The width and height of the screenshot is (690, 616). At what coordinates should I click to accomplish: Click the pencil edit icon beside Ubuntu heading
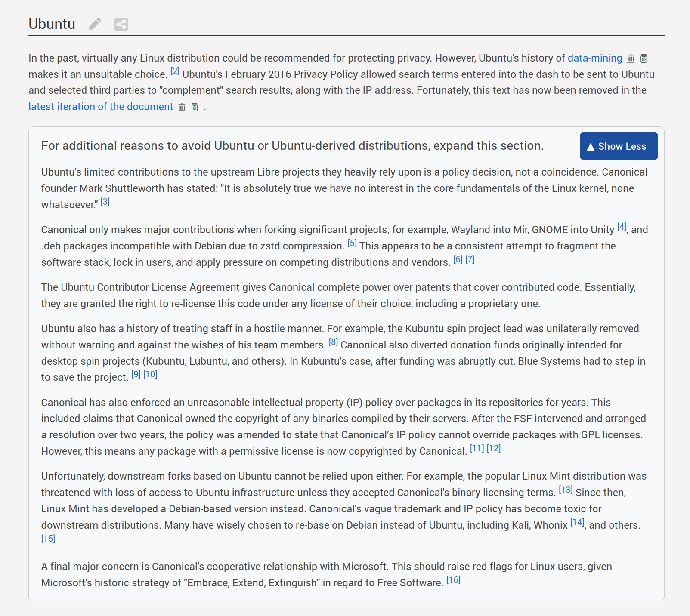click(x=95, y=24)
